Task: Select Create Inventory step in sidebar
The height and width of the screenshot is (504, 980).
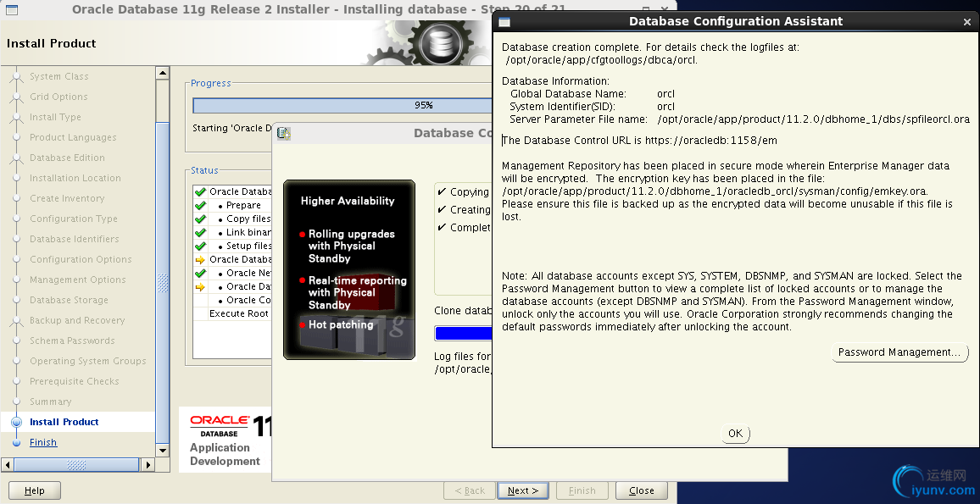Action: click(x=67, y=198)
